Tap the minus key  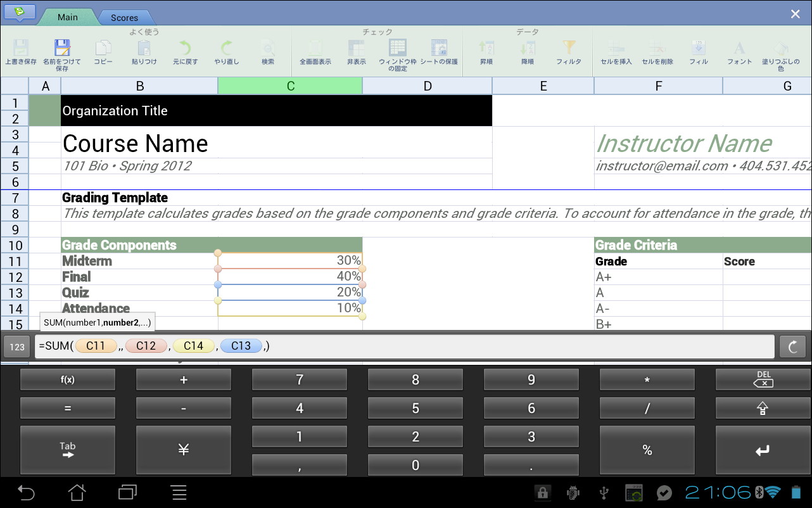point(184,408)
